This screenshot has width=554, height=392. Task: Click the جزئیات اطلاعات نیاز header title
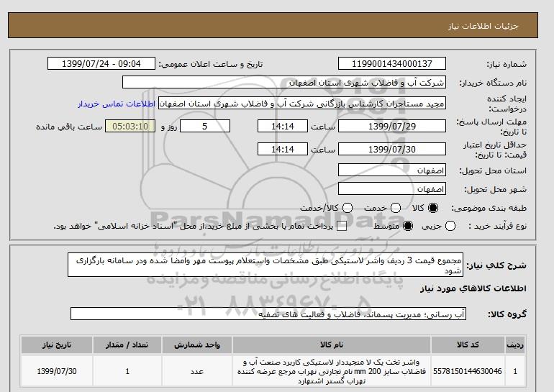coord(483,26)
